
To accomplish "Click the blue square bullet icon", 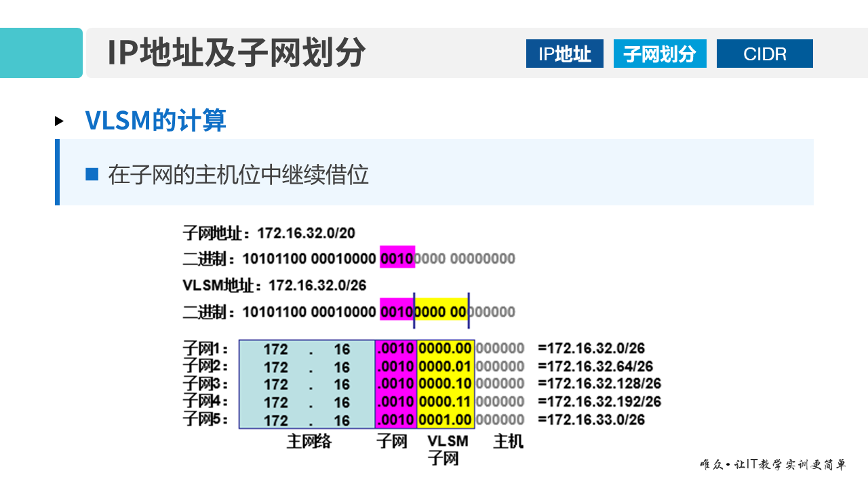I will tap(92, 174).
